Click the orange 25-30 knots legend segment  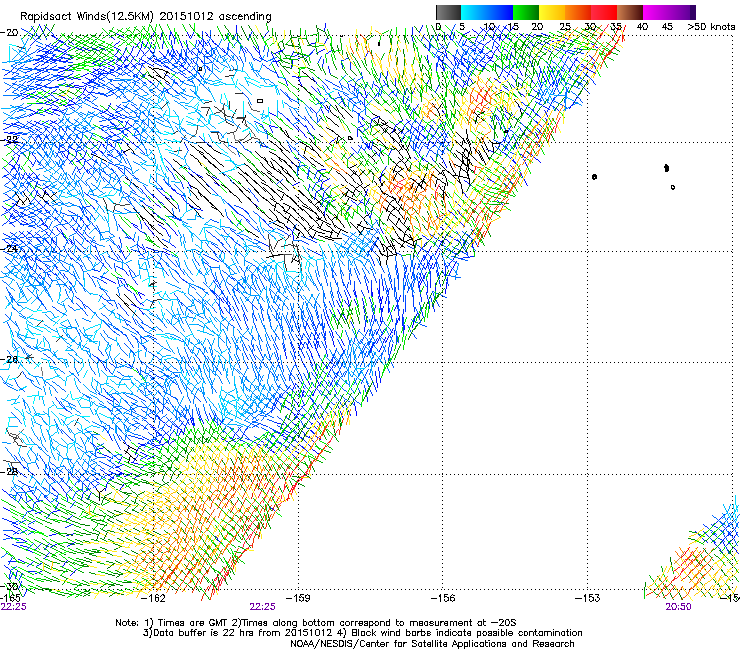coord(578,12)
